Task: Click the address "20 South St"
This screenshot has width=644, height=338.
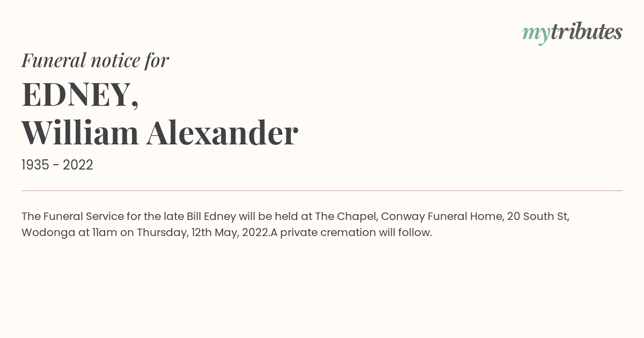Action: (x=538, y=216)
